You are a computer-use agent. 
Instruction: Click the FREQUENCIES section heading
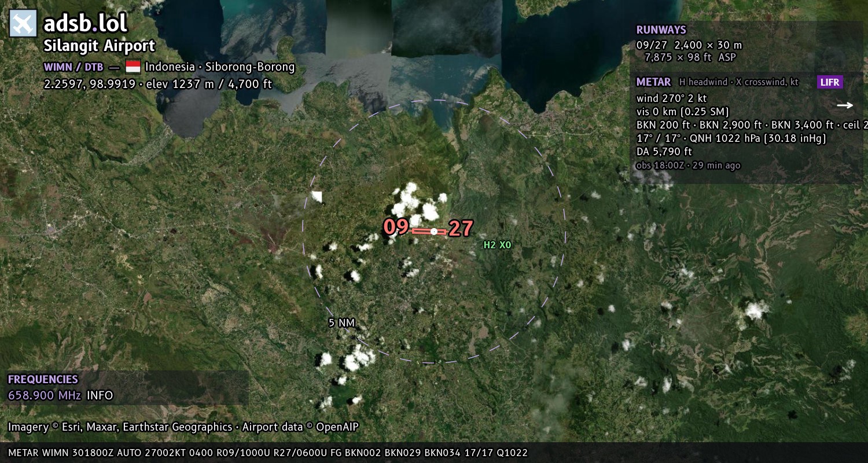(43, 380)
